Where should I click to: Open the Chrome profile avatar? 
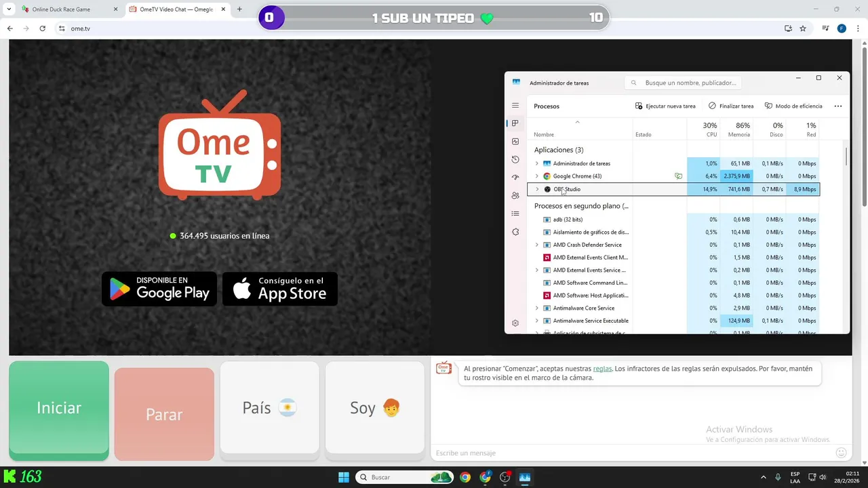[x=842, y=28]
